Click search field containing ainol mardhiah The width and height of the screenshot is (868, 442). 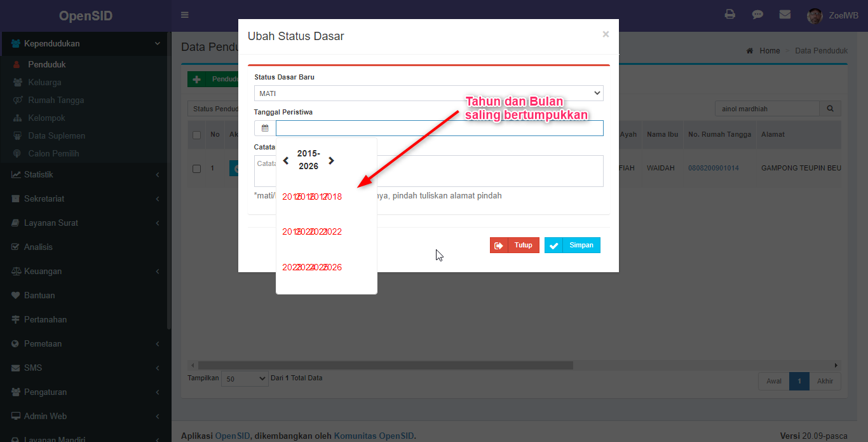[x=767, y=109]
